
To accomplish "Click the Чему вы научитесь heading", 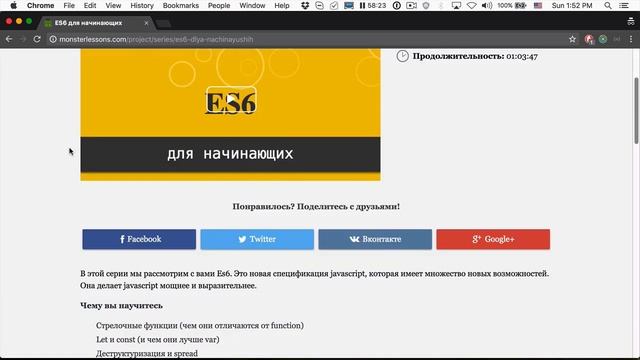I will [121, 306].
